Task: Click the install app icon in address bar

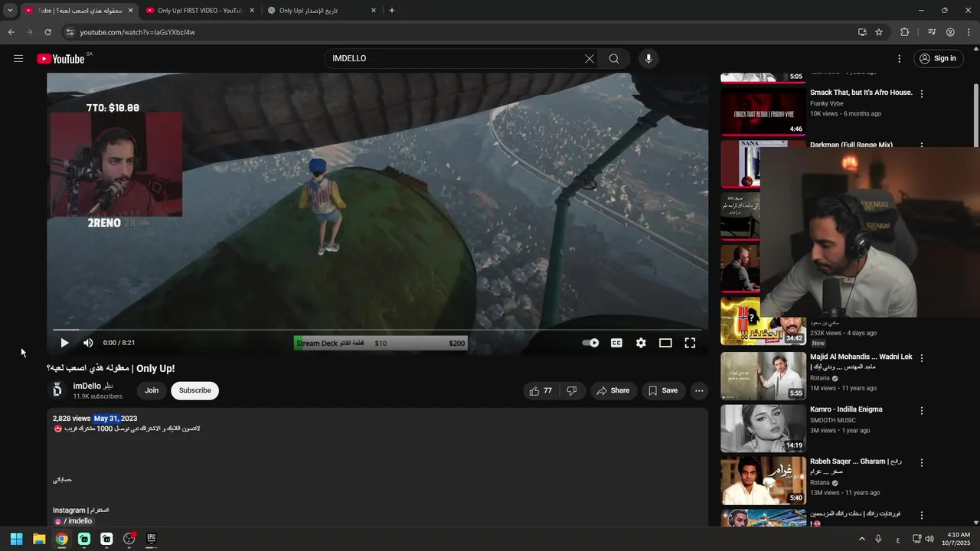Action: coord(862,32)
